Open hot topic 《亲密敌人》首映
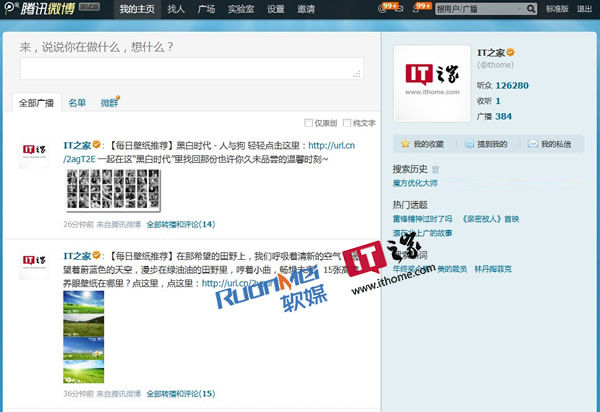 point(490,219)
